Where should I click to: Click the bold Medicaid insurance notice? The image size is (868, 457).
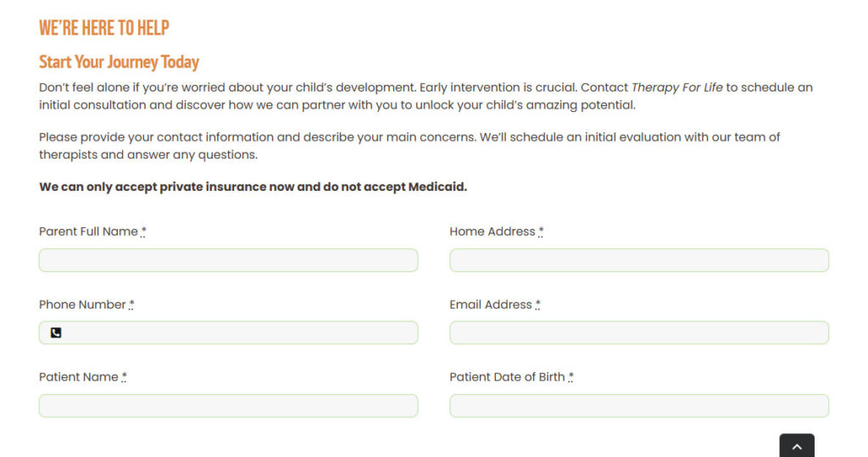(253, 187)
